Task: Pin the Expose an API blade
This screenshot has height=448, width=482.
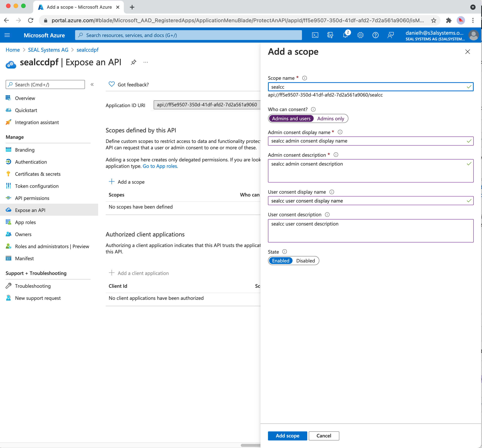Action: pyautogui.click(x=133, y=62)
